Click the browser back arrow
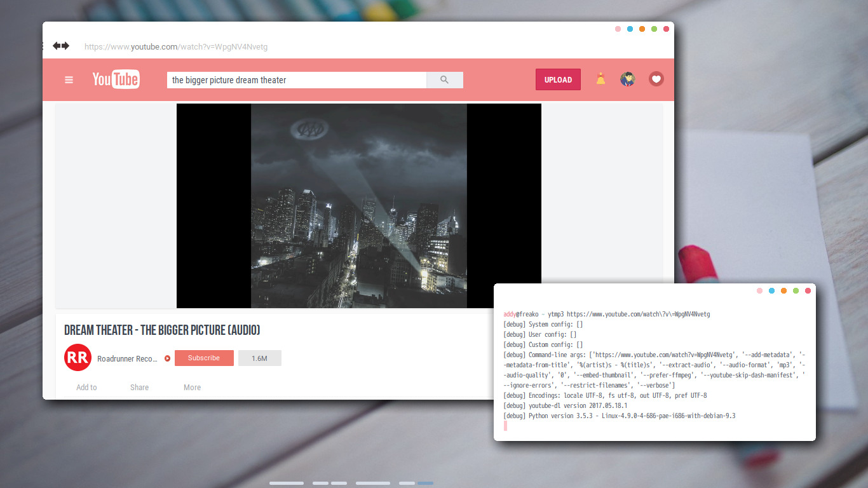 57,46
